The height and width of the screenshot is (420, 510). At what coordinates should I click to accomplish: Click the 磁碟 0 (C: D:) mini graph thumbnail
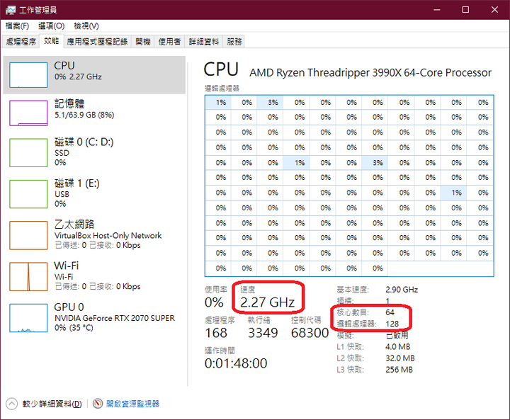pyautogui.click(x=28, y=153)
